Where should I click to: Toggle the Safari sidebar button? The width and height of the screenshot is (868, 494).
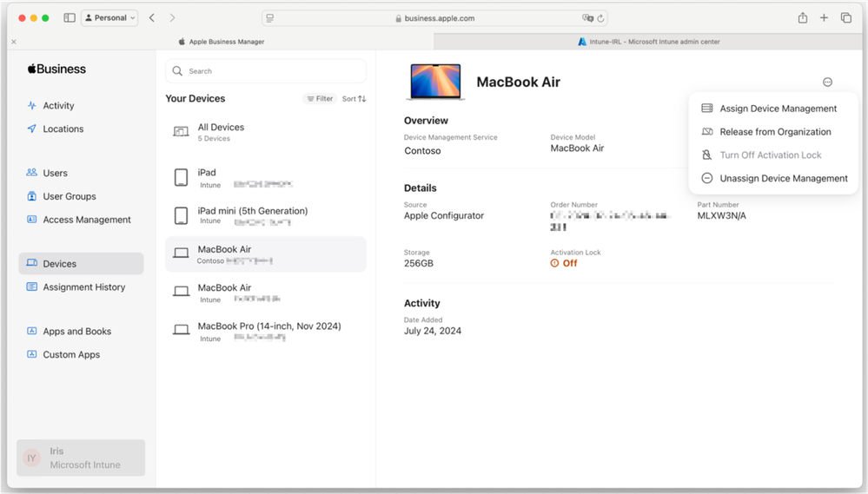click(x=70, y=17)
